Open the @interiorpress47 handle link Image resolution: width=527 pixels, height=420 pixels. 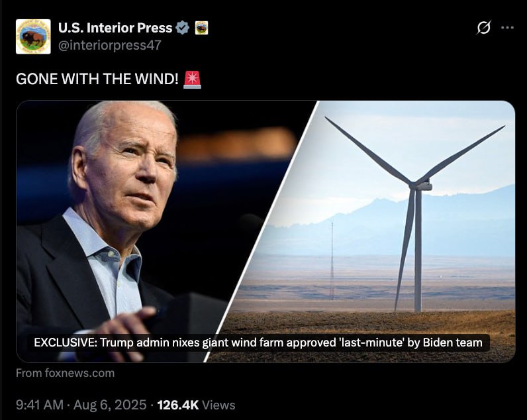(x=109, y=45)
